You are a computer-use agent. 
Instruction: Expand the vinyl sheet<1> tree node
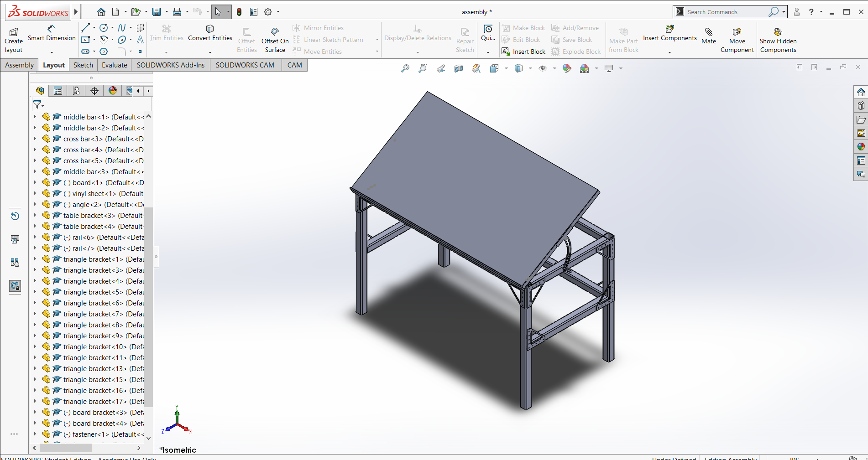tap(35, 193)
